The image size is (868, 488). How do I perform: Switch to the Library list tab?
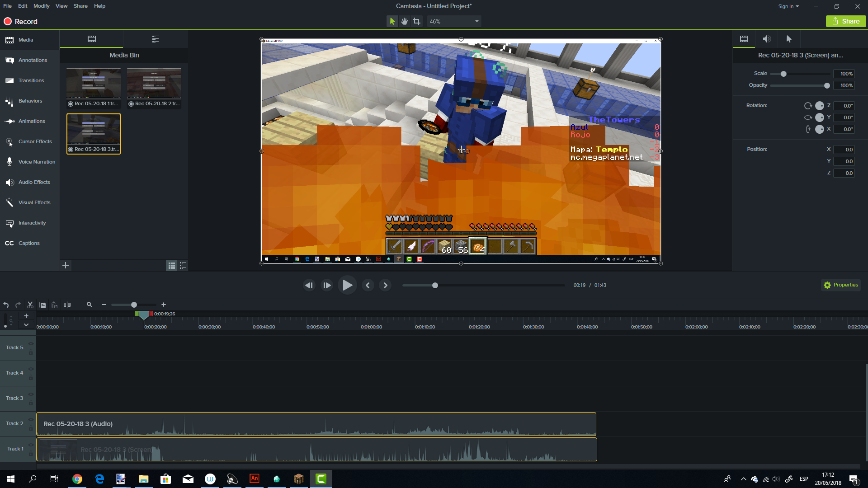point(156,39)
